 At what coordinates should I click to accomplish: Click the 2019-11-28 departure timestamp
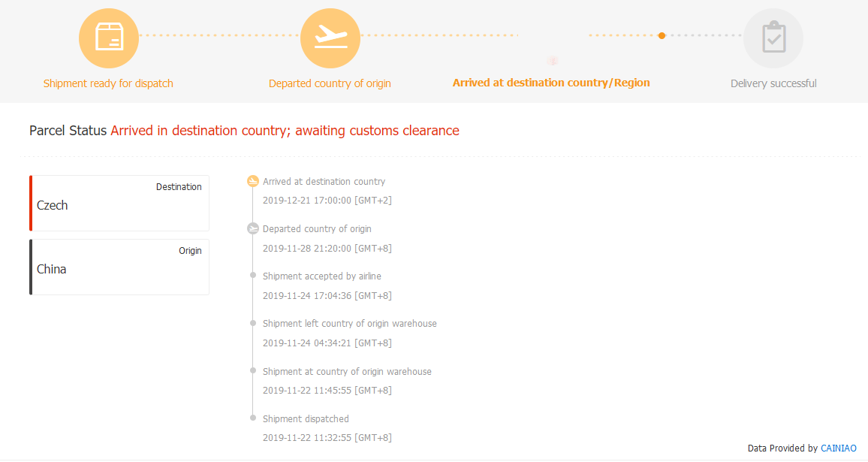(327, 249)
